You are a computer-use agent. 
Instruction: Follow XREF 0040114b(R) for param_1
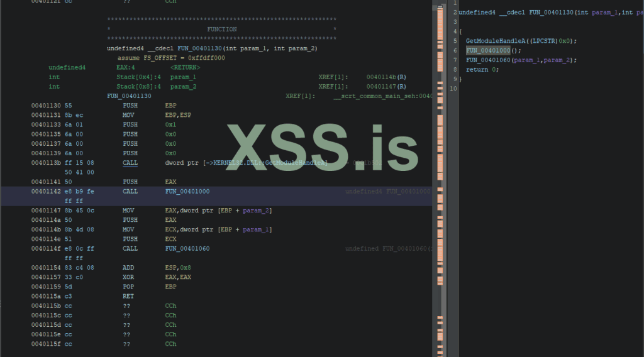386,77
